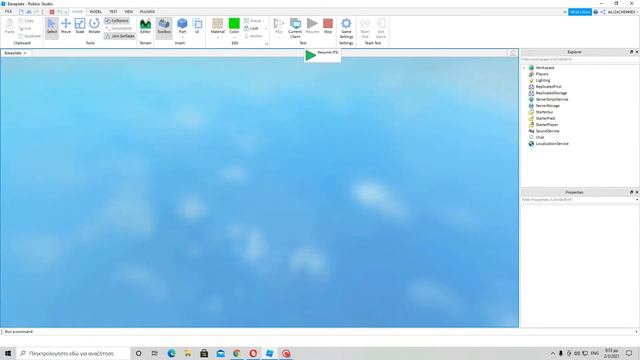
Task: Stop the test with red Stop button
Action: click(328, 26)
